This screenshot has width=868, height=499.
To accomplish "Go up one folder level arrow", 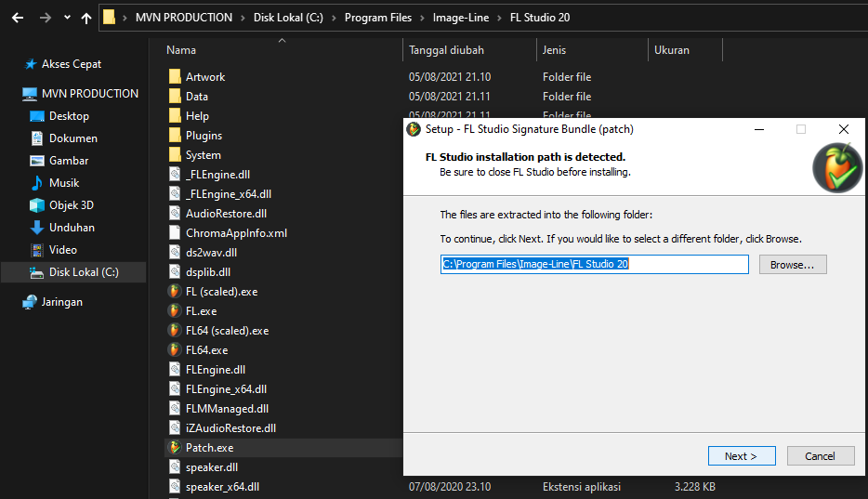I will (86, 18).
